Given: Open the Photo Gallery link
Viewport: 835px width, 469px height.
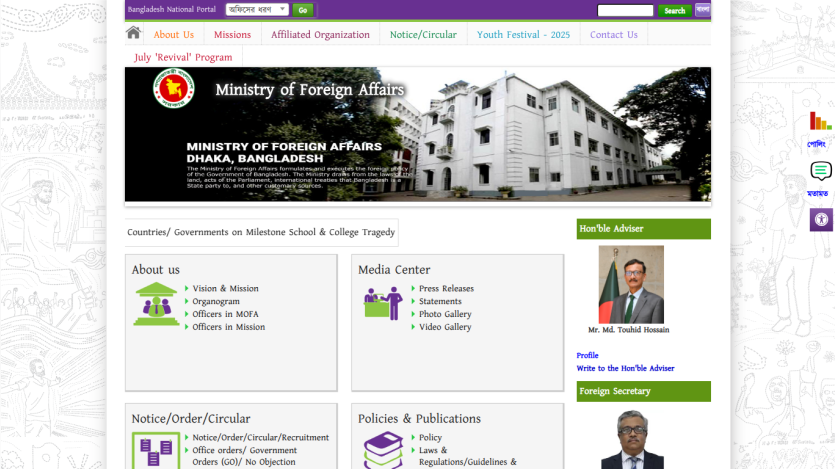Looking at the screenshot, I should (445, 314).
